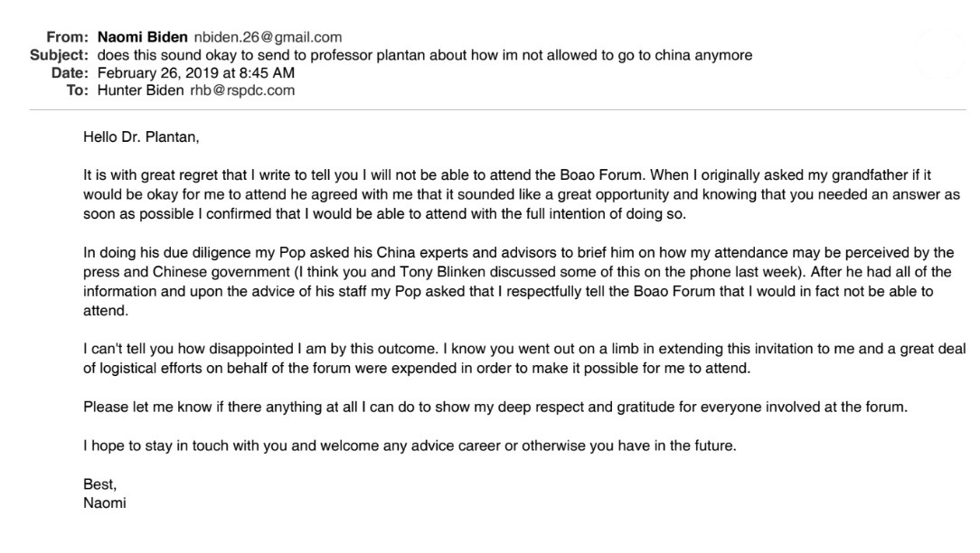Click the "Date:" header label

70,72
